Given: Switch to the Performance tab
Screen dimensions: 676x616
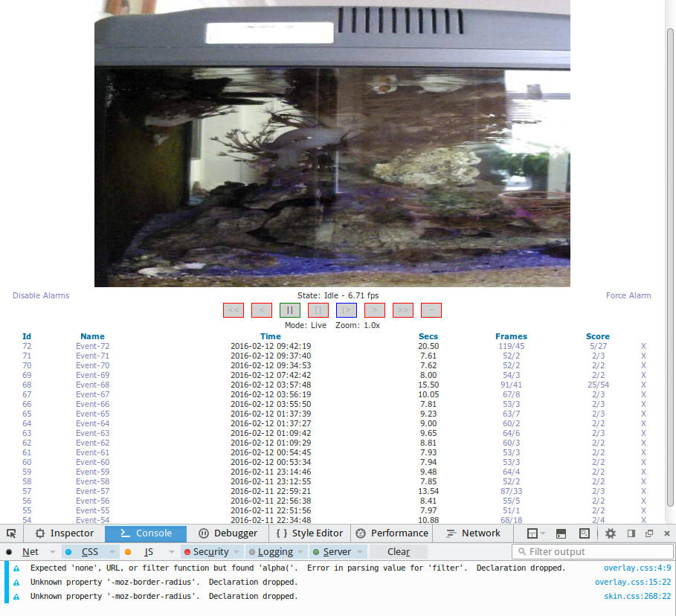Looking at the screenshot, I should [392, 533].
